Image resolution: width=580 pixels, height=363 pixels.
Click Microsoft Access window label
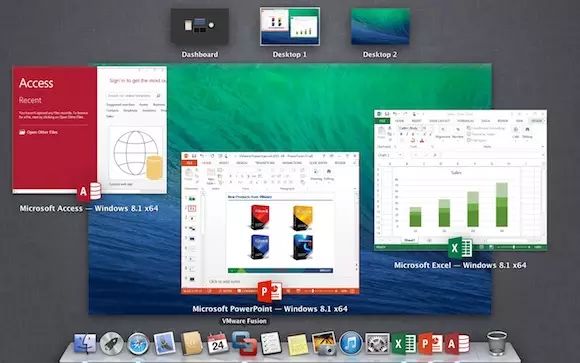coord(89,208)
